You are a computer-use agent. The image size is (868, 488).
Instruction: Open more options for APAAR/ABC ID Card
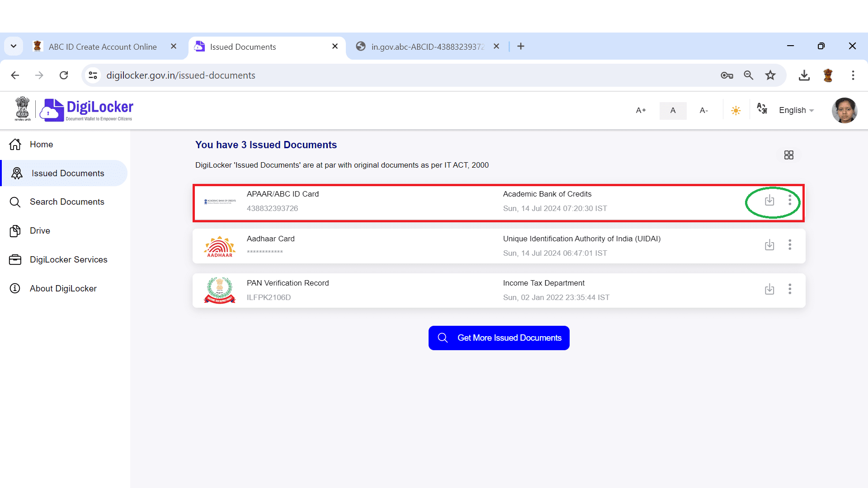(790, 200)
